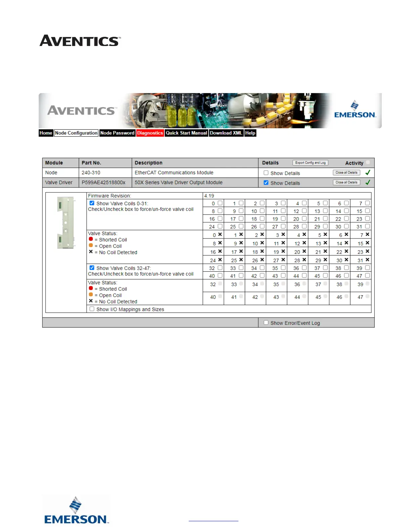Image resolution: width=411 pixels, height=532 pixels.
Task: Click the X status icon for coil 15
Action: pyautogui.click(x=367, y=243)
